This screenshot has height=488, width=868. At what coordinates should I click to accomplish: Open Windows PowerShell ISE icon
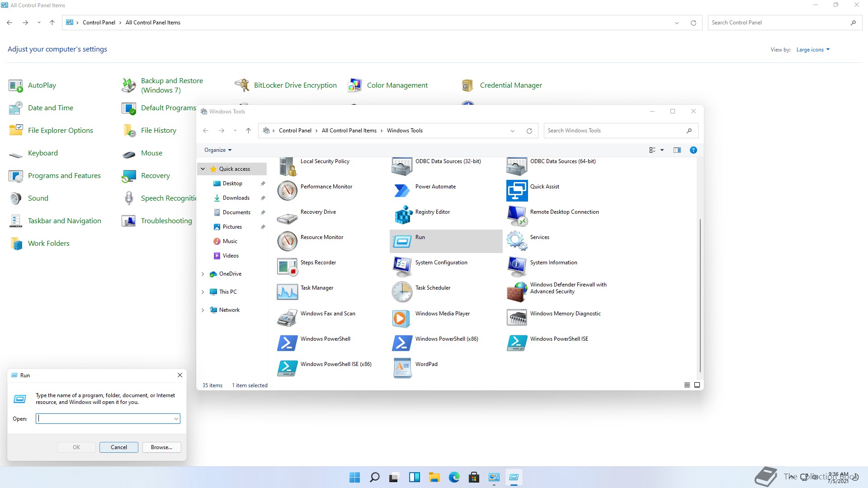point(517,343)
